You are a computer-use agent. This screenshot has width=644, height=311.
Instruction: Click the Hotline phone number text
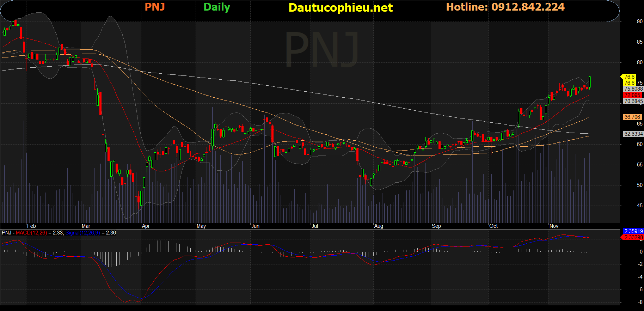505,7
